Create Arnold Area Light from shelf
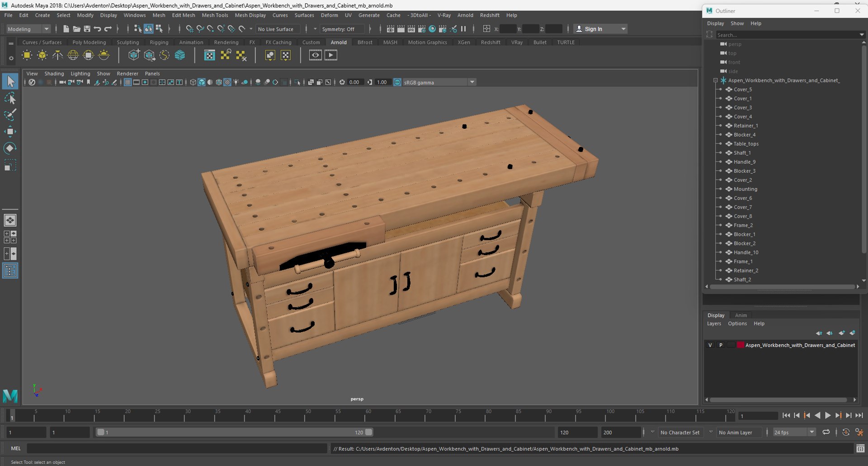 point(27,55)
